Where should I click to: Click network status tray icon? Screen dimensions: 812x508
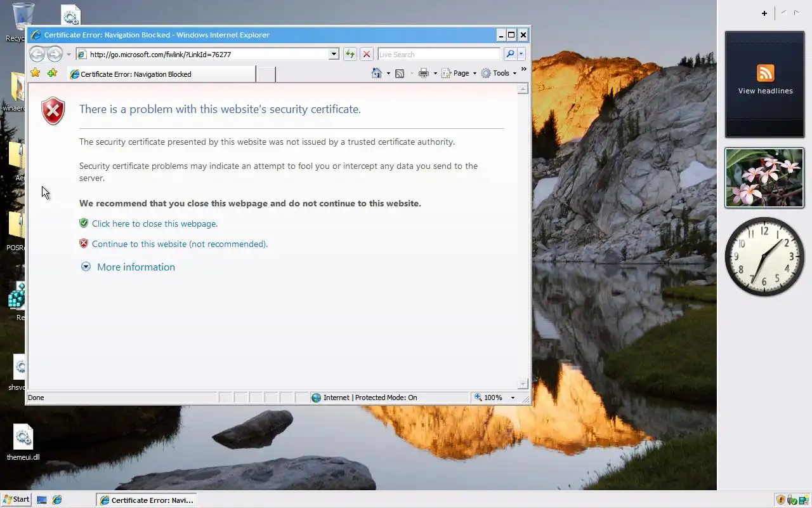coord(792,500)
